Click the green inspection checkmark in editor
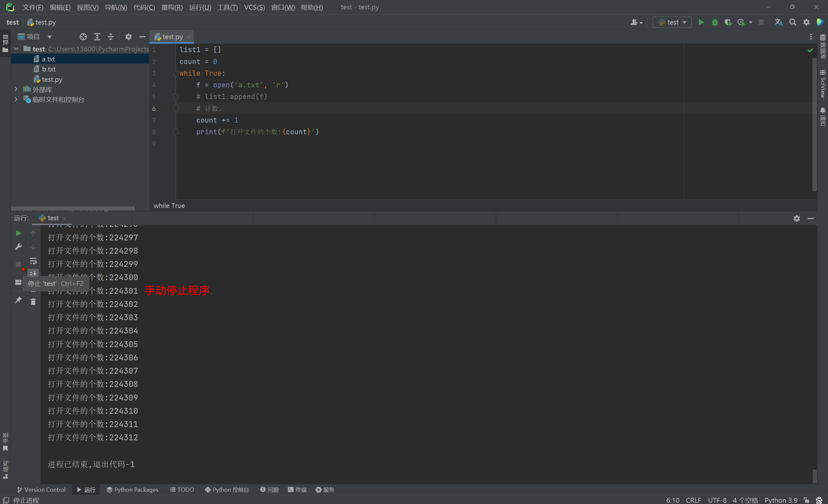828x504 pixels. click(810, 50)
